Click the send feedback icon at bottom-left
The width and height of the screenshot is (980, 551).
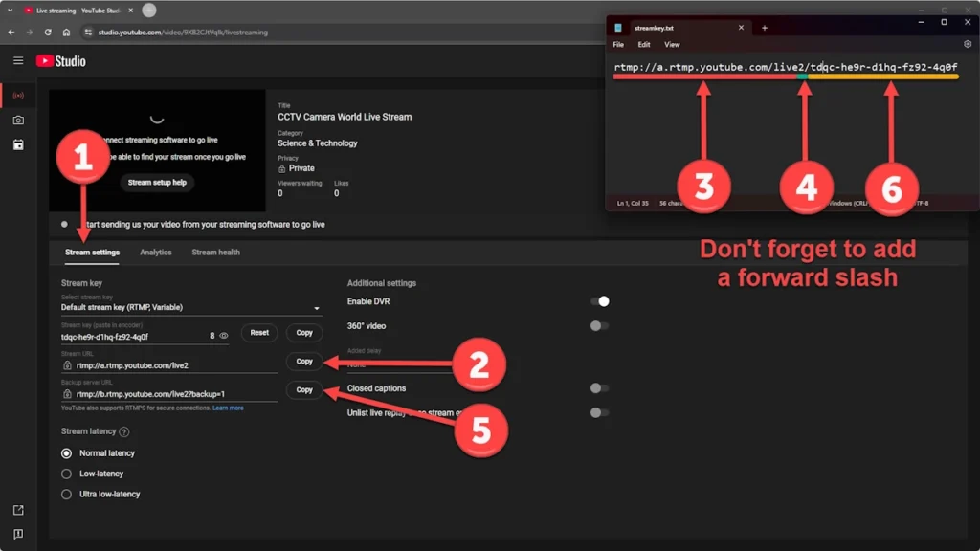(x=18, y=534)
